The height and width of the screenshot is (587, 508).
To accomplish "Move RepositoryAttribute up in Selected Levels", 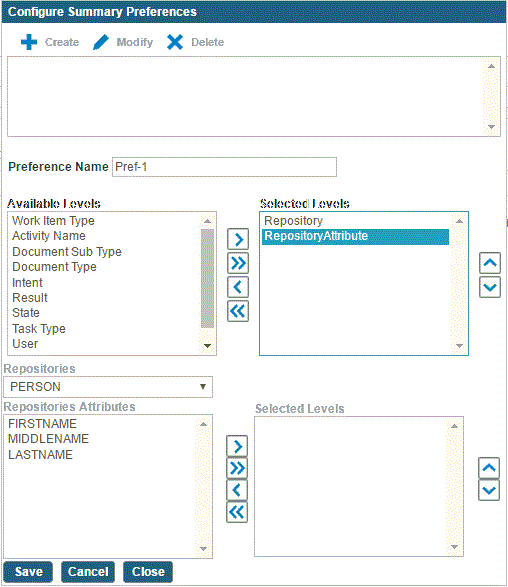I will click(490, 263).
